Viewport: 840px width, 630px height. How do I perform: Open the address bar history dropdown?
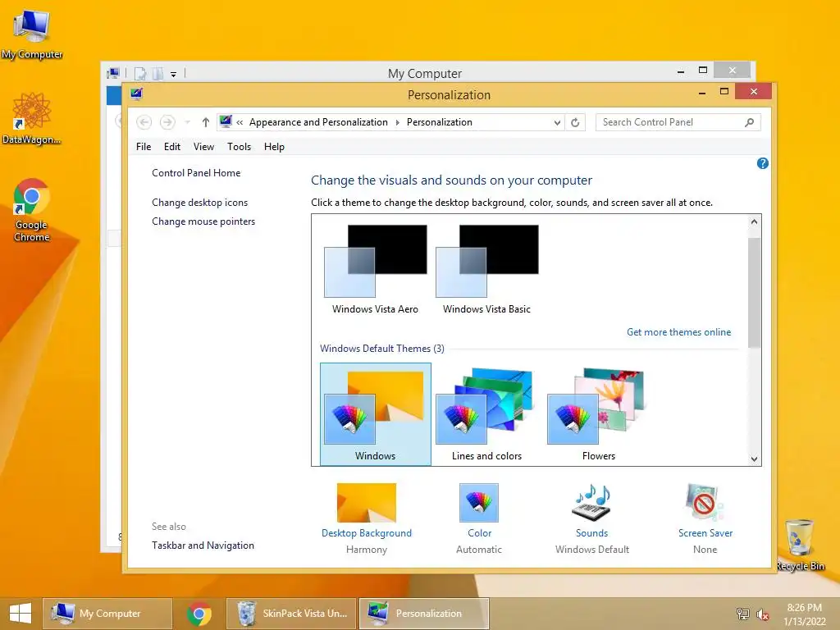point(557,123)
